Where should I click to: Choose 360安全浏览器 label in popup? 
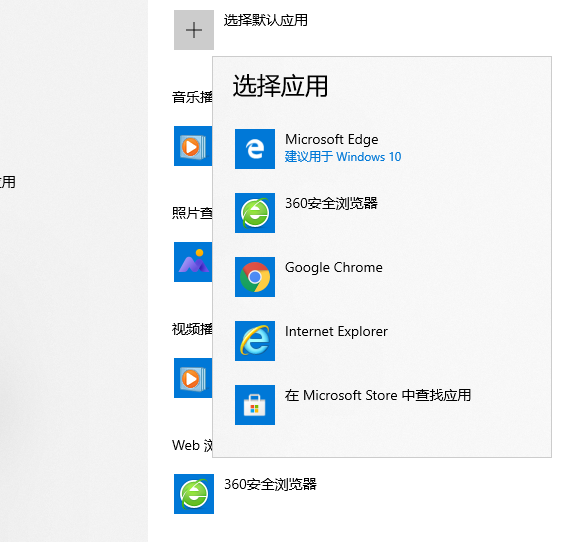tap(331, 203)
